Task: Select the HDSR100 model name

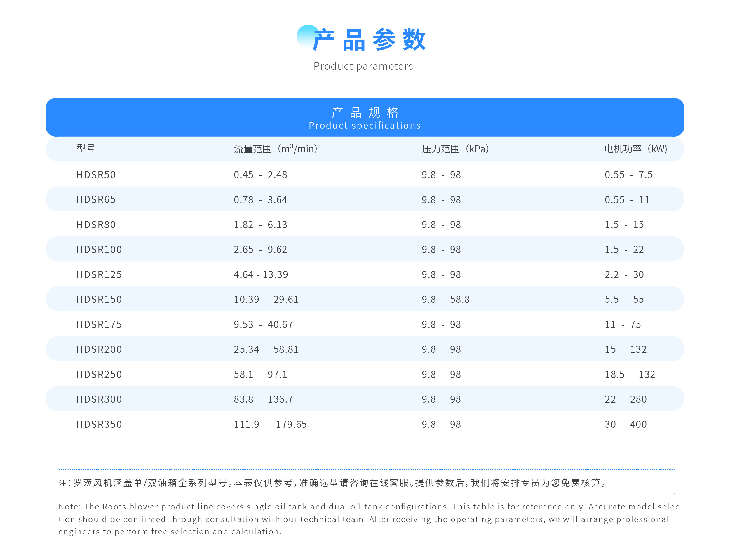Action: pyautogui.click(x=99, y=249)
